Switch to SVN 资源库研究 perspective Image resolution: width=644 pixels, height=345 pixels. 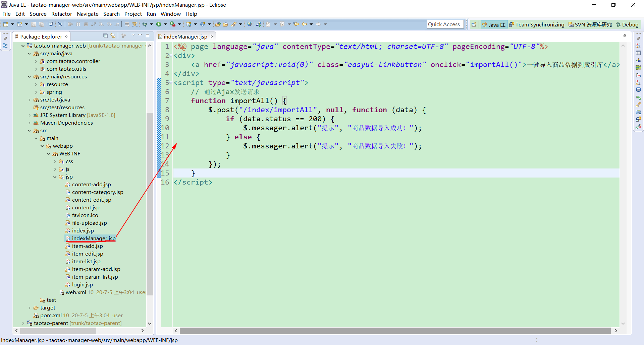[x=590, y=24]
